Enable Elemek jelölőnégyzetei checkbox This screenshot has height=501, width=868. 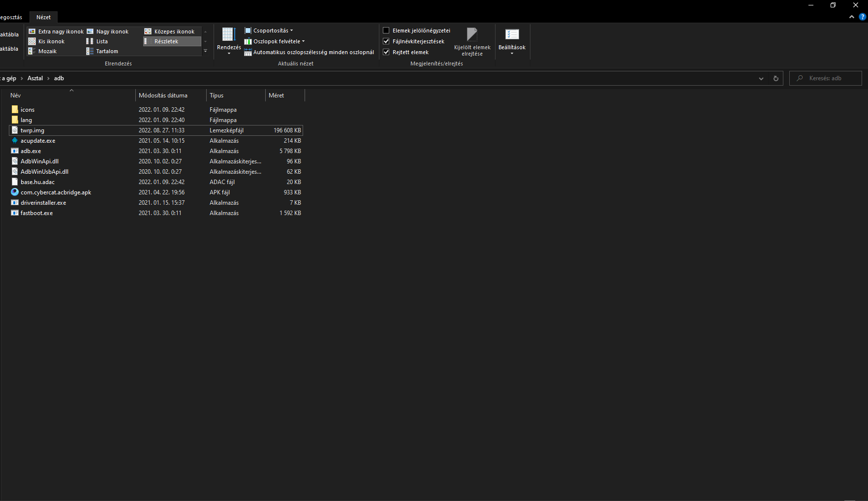pos(386,31)
